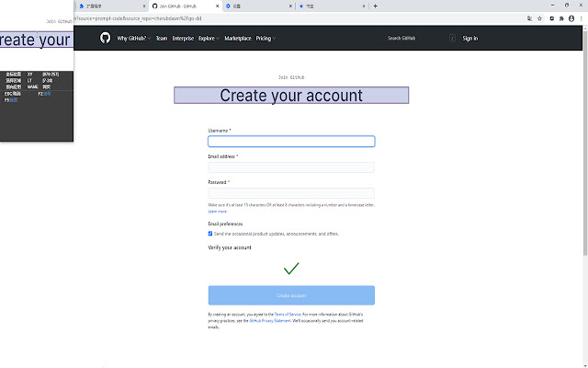Open the browser extensions puzzle icon
The image size is (588, 368).
click(x=561, y=18)
